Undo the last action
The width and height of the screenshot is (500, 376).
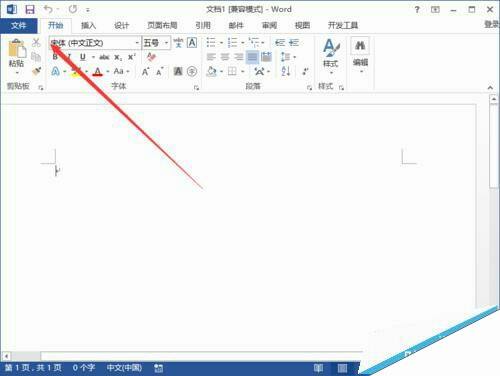pyautogui.click(x=48, y=9)
